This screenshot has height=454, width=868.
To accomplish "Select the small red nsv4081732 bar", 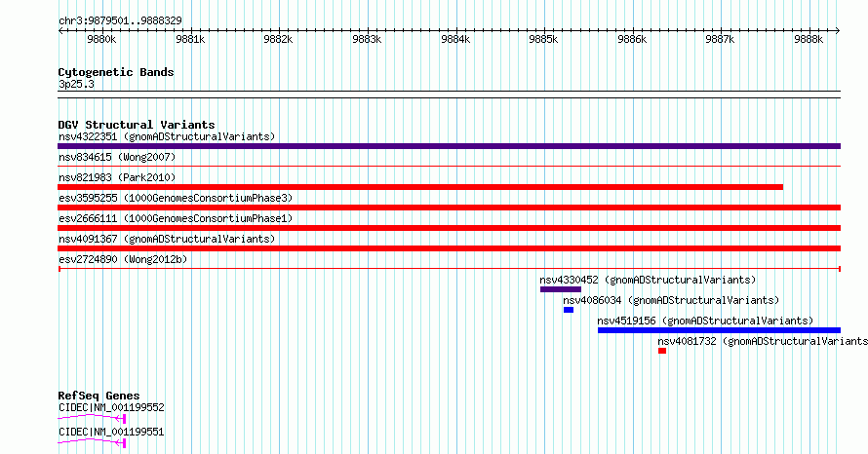I will coord(662,351).
